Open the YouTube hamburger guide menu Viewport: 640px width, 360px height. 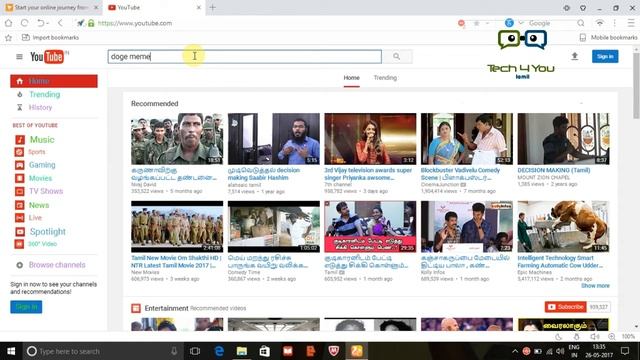pyautogui.click(x=19, y=56)
